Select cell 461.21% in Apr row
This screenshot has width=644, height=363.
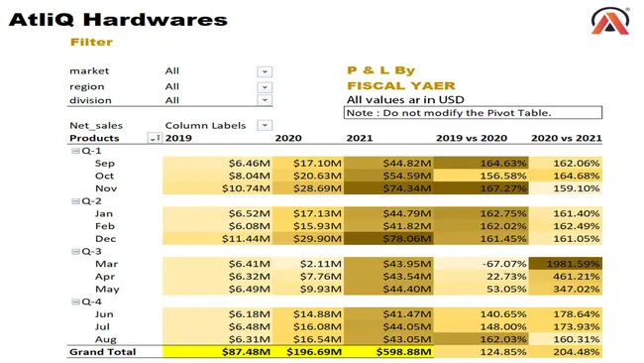pos(566,277)
